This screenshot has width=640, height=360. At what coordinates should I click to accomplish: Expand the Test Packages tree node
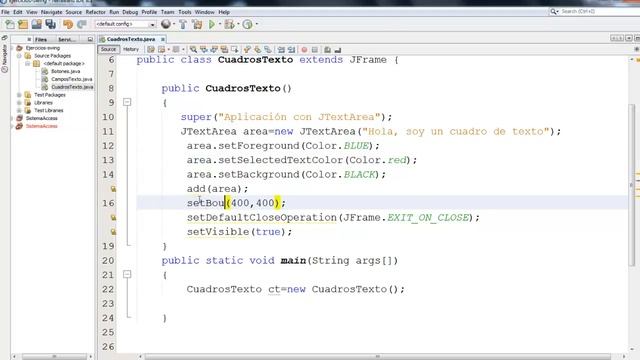(19, 95)
